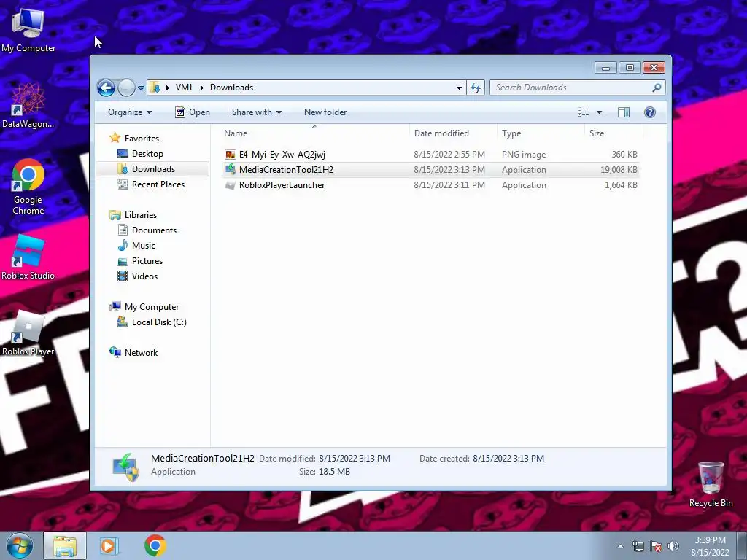Sort files by Date modified column

[453, 133]
